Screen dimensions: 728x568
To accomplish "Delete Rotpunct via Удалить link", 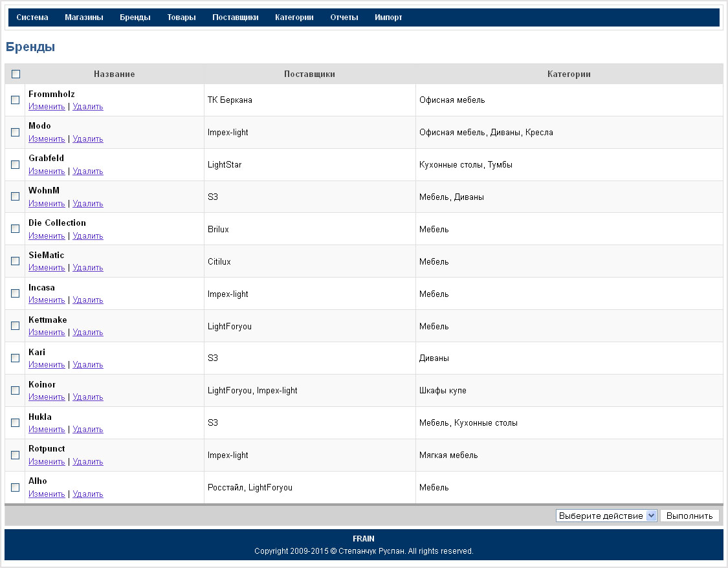I will (x=88, y=462).
